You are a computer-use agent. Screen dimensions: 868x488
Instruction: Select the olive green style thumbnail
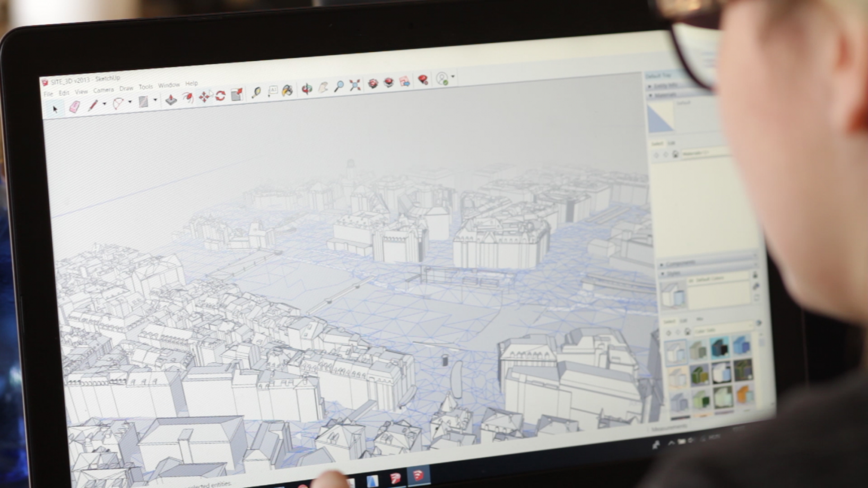click(x=699, y=375)
